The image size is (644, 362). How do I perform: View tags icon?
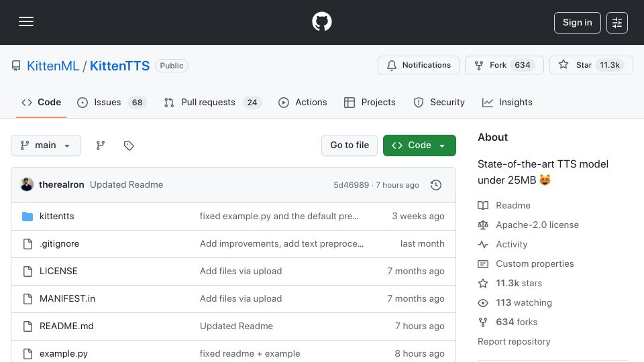tap(129, 145)
